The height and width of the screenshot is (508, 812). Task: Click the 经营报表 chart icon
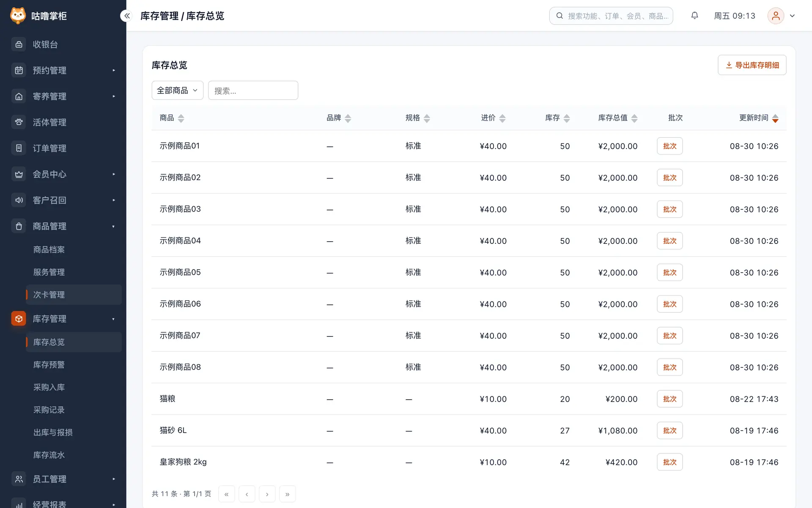[x=19, y=504]
